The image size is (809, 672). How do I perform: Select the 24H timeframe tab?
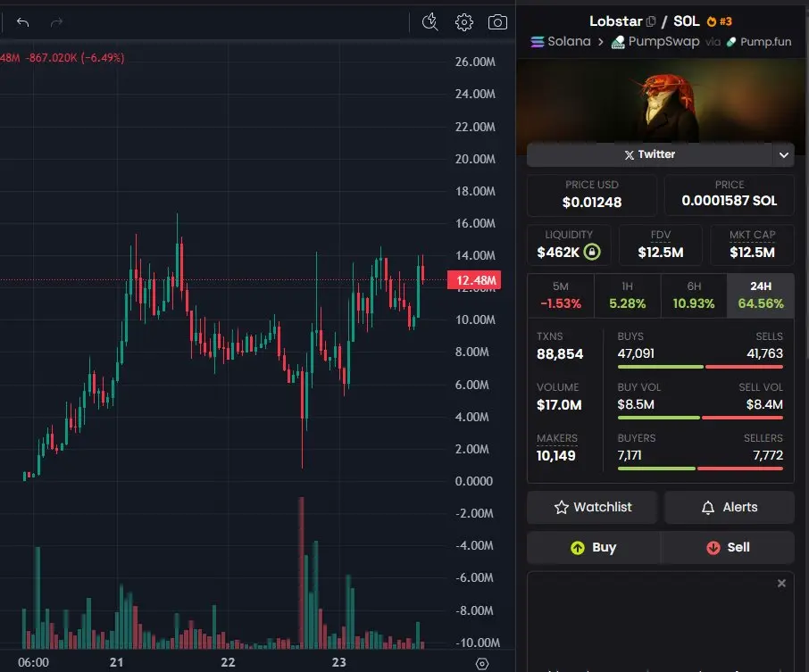[x=761, y=295]
